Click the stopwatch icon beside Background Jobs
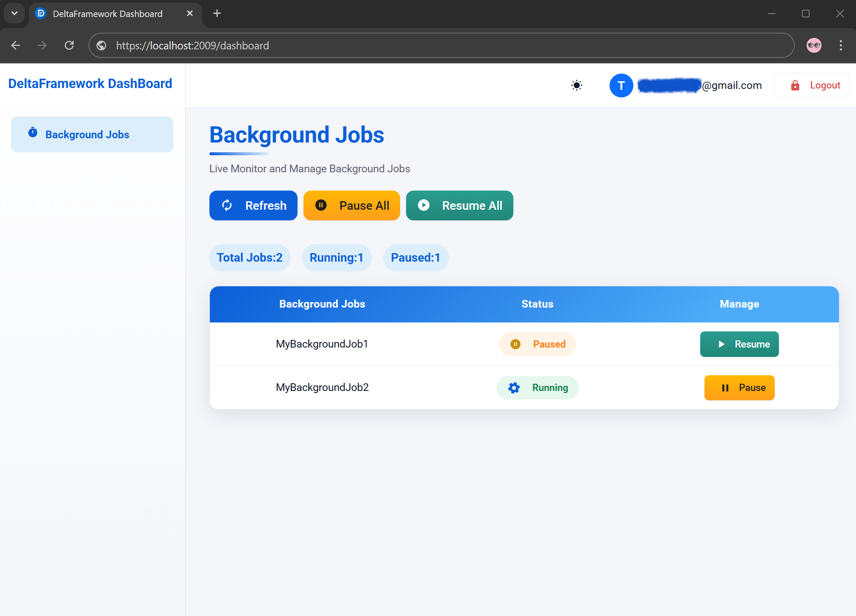 click(33, 132)
